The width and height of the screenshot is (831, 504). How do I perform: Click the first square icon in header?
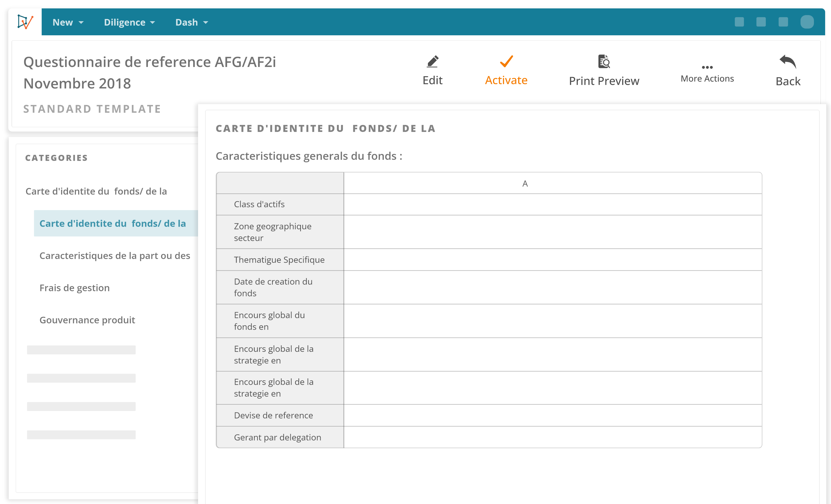pyautogui.click(x=739, y=22)
